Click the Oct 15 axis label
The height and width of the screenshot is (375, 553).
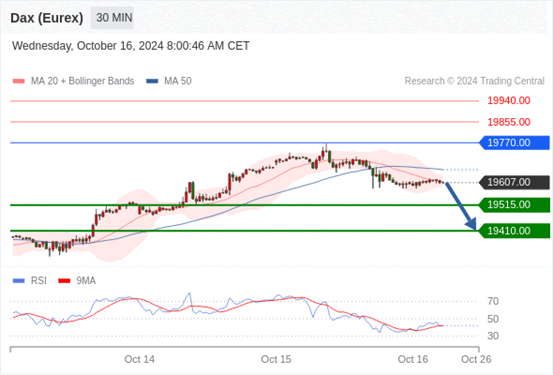(276, 359)
